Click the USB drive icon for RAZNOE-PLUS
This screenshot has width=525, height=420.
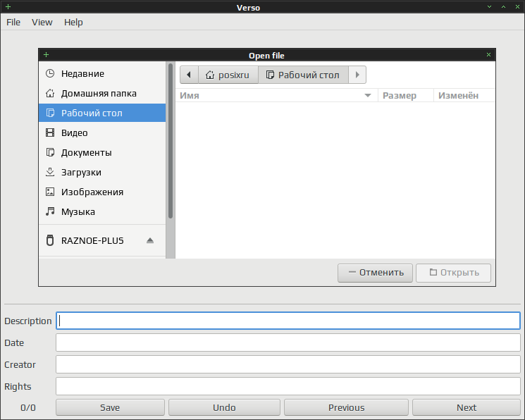click(50, 240)
